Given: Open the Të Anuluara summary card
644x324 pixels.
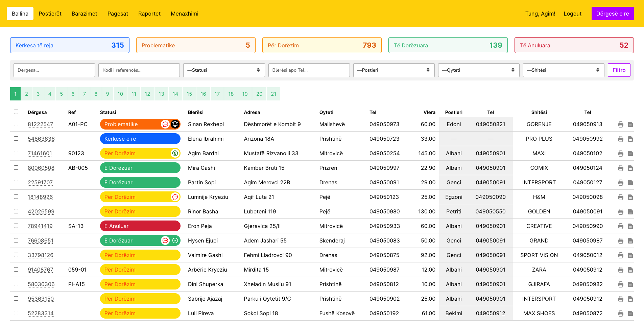Looking at the screenshot, I should (x=574, y=45).
